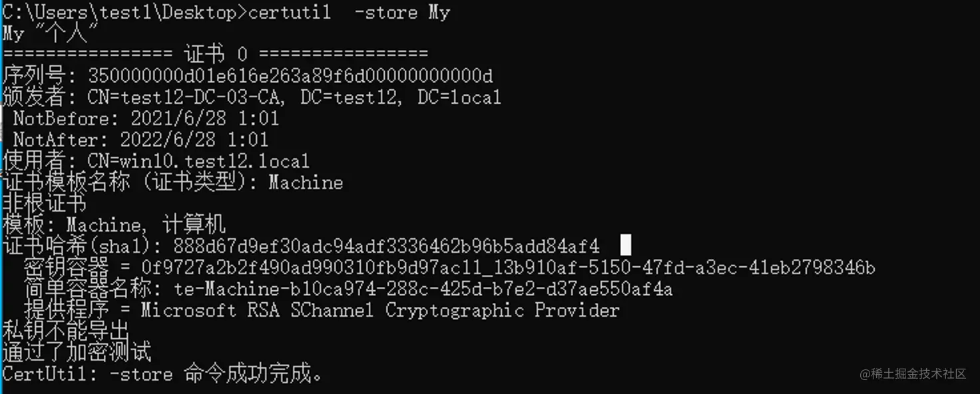Click the subject CN=win10.test12.local

coord(198,162)
